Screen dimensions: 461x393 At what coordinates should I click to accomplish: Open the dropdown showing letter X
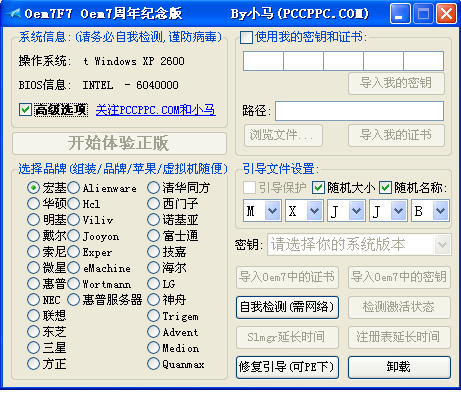click(304, 211)
